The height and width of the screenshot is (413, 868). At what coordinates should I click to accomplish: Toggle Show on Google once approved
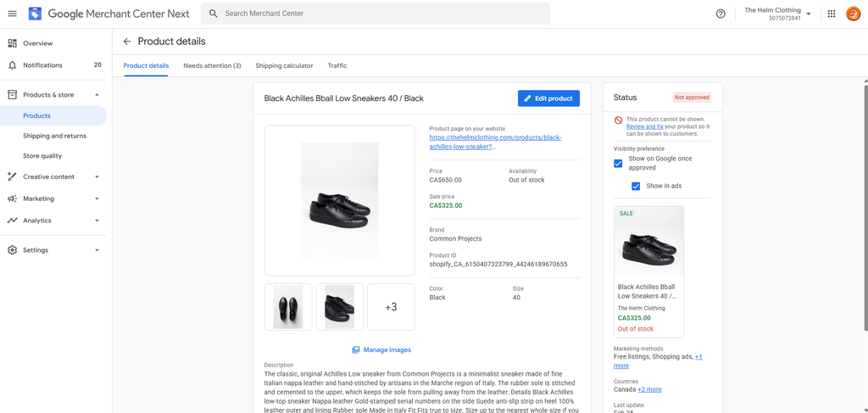pos(618,164)
